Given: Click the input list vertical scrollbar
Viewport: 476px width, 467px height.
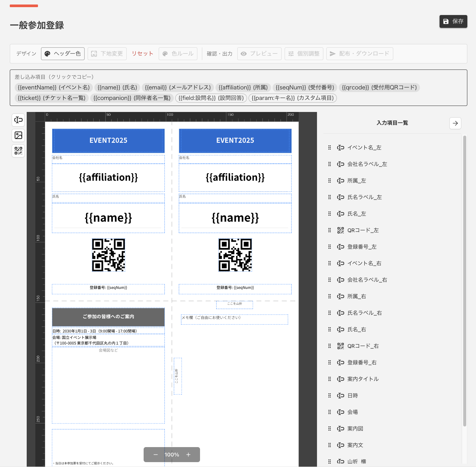Looking at the screenshot, I should pos(465,281).
